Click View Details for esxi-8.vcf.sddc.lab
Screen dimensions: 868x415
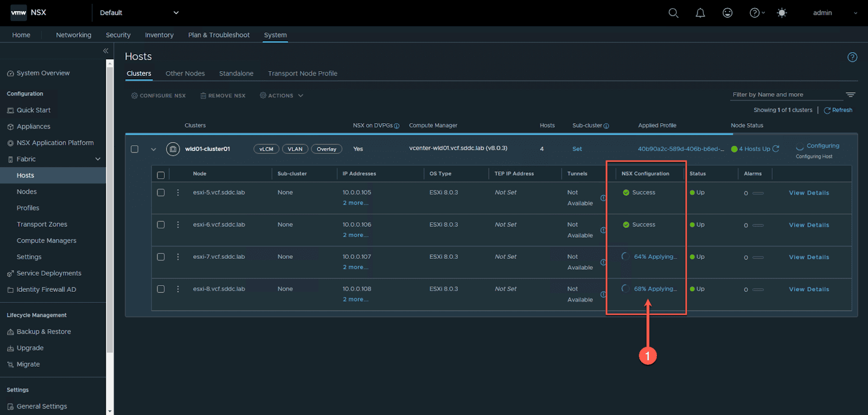808,290
